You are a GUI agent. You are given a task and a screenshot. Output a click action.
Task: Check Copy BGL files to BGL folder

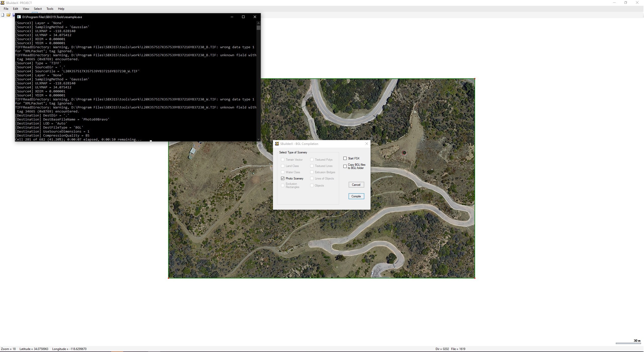(345, 166)
